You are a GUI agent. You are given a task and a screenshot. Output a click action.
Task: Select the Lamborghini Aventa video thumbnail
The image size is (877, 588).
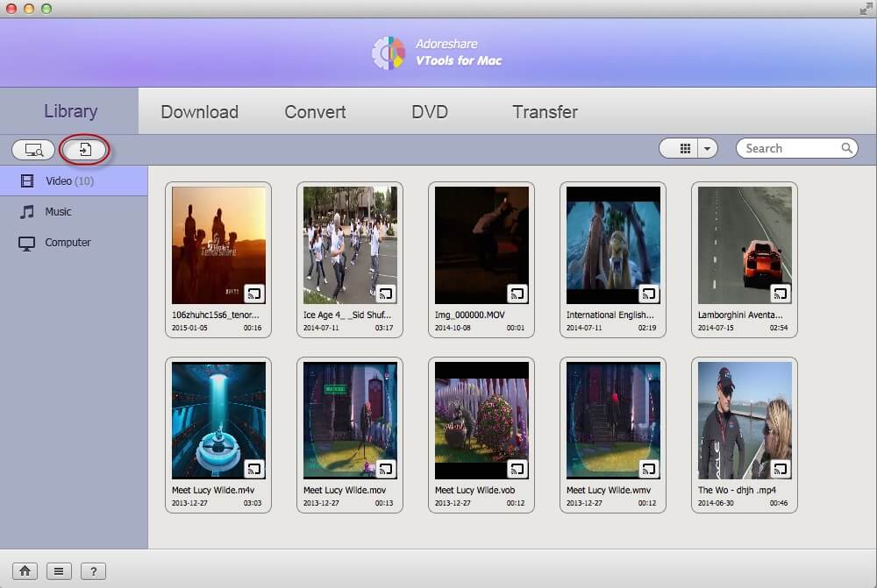(x=745, y=245)
